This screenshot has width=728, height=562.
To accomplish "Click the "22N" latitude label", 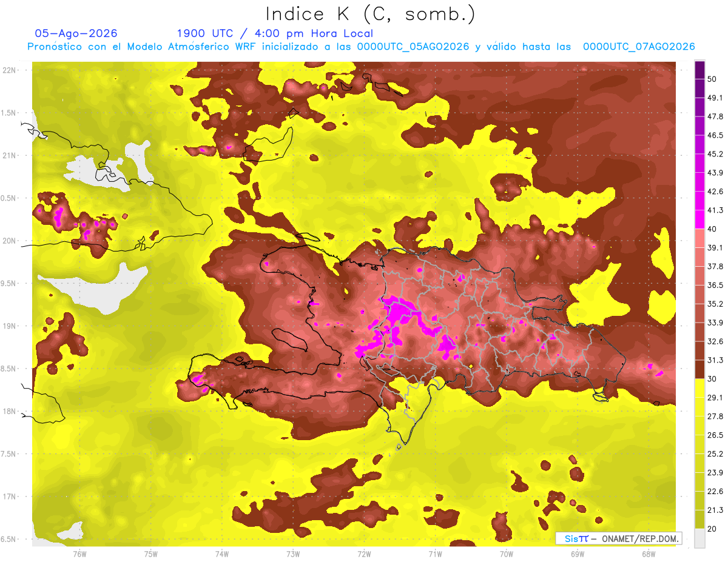I will (x=10, y=70).
